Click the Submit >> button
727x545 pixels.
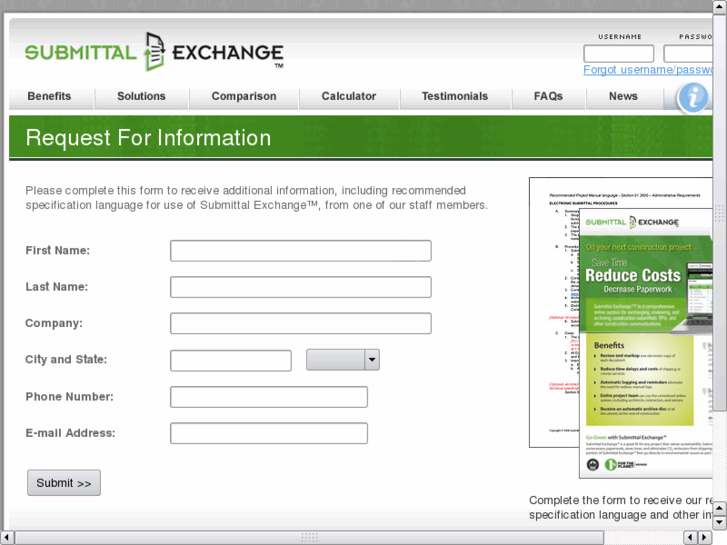(x=64, y=483)
